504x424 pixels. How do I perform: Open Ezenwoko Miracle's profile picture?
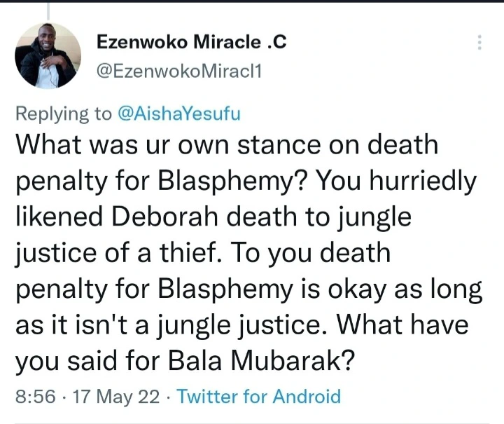point(48,56)
